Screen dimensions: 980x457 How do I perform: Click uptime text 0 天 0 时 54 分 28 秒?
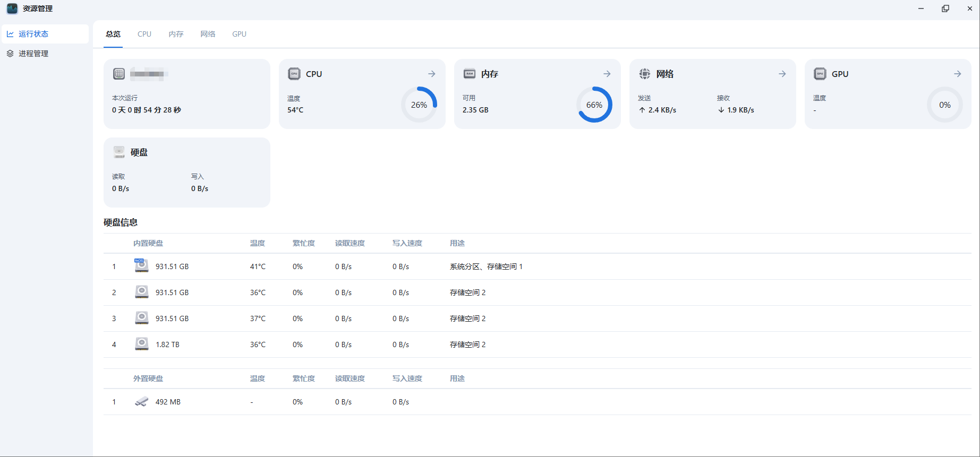(147, 110)
